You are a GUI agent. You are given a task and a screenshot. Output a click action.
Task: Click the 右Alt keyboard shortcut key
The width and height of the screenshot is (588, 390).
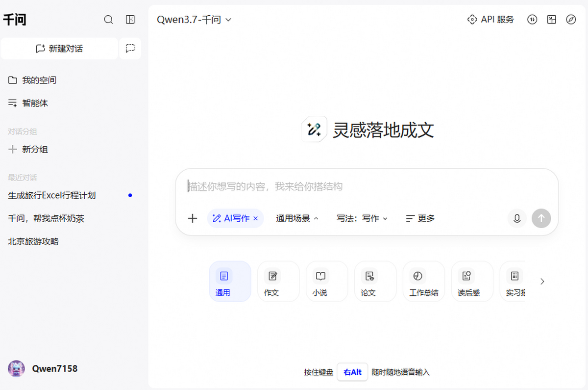point(352,372)
